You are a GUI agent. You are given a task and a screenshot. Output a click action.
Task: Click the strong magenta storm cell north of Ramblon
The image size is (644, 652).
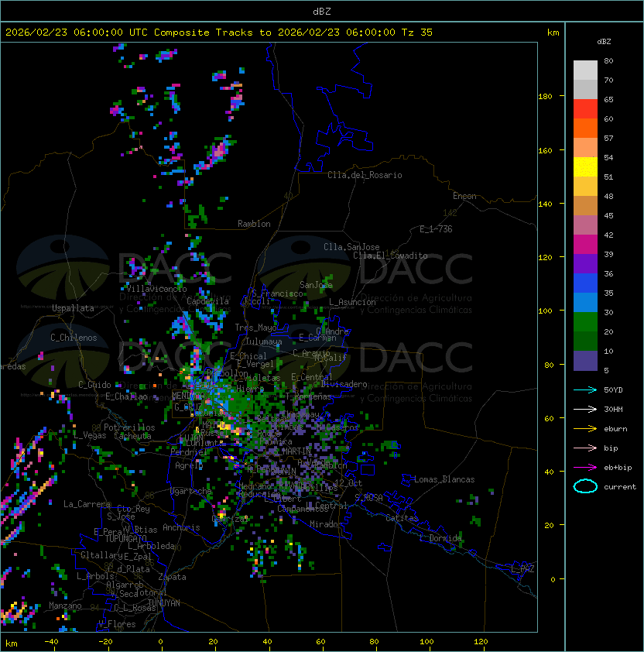pyautogui.click(x=219, y=151)
